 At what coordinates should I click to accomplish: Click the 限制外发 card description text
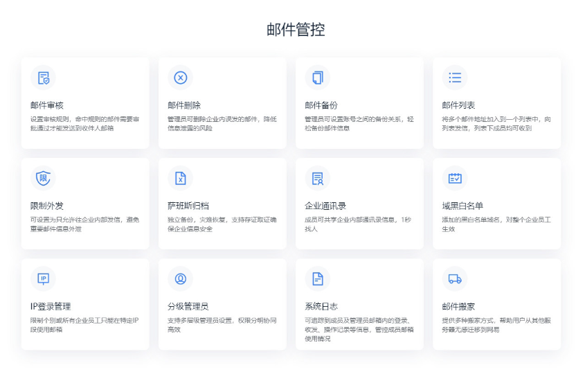tap(84, 224)
